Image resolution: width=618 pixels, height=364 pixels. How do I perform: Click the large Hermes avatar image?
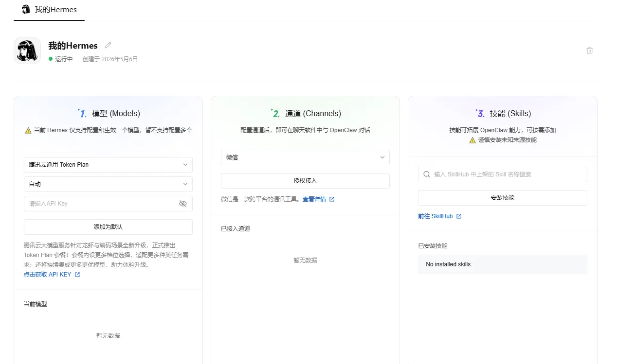27,51
